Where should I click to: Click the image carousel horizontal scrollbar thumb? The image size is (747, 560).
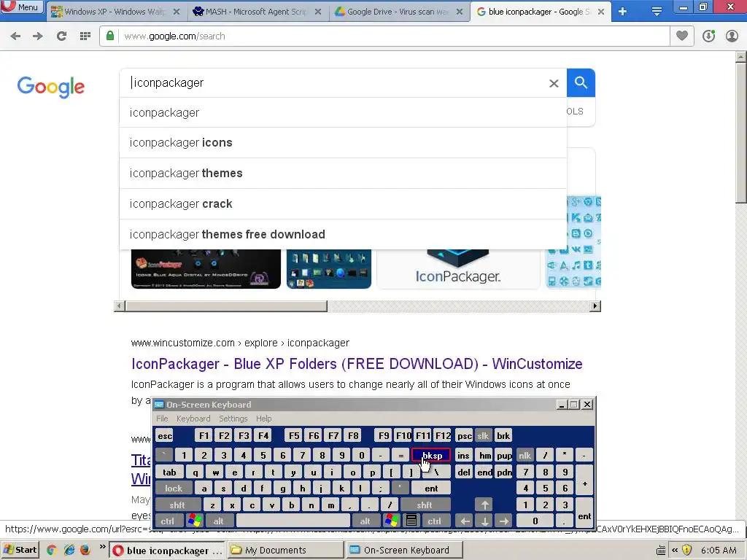226,306
